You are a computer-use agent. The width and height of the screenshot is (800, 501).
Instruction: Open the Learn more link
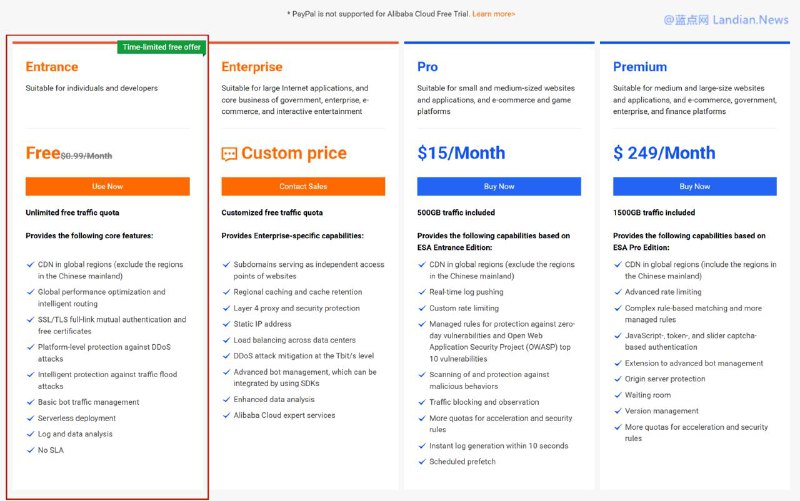[x=494, y=14]
